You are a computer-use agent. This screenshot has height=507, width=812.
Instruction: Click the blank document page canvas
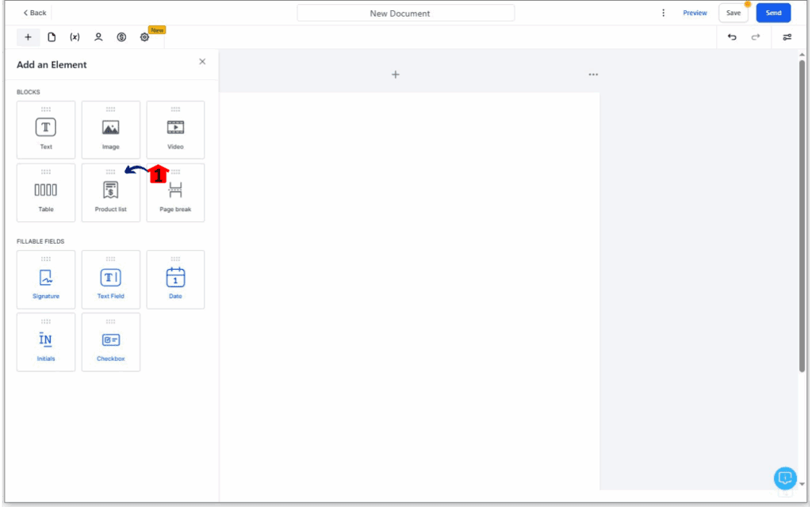(x=409, y=291)
